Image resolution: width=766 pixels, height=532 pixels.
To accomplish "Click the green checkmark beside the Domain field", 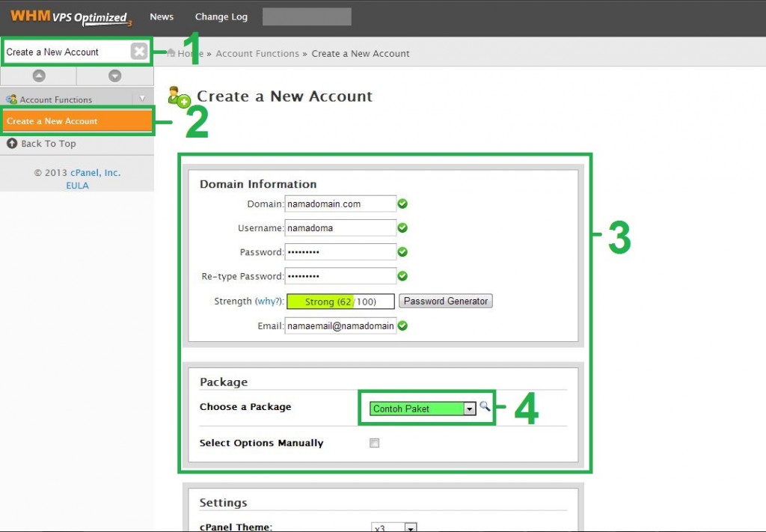I will pos(402,203).
